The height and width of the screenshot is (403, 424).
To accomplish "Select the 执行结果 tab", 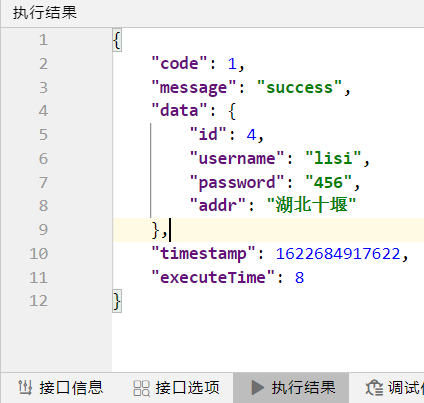I will 291,388.
